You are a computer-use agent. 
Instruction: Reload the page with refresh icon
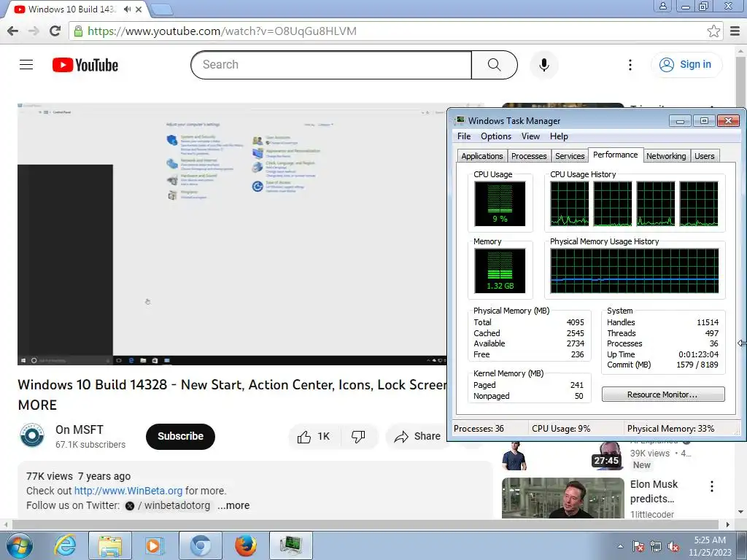coord(55,31)
